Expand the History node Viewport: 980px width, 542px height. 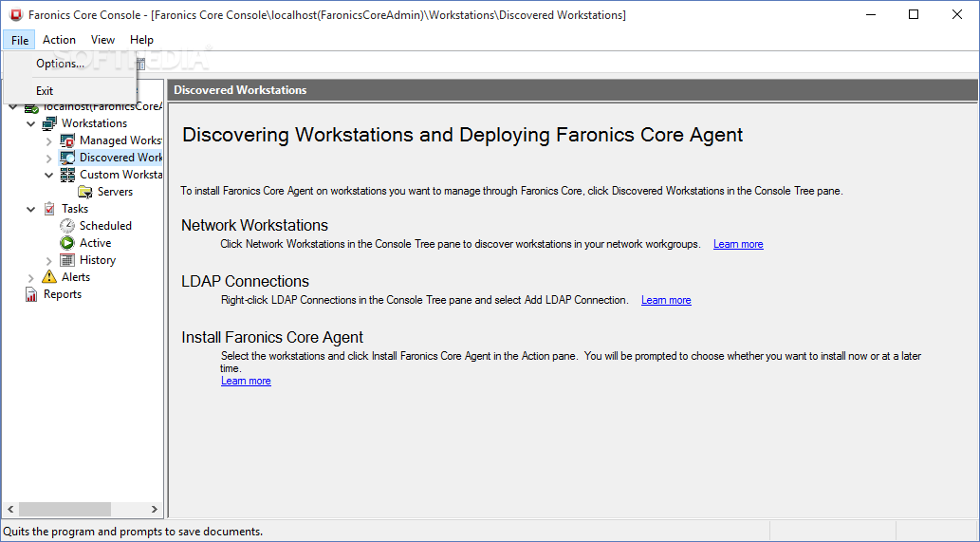[x=48, y=261]
